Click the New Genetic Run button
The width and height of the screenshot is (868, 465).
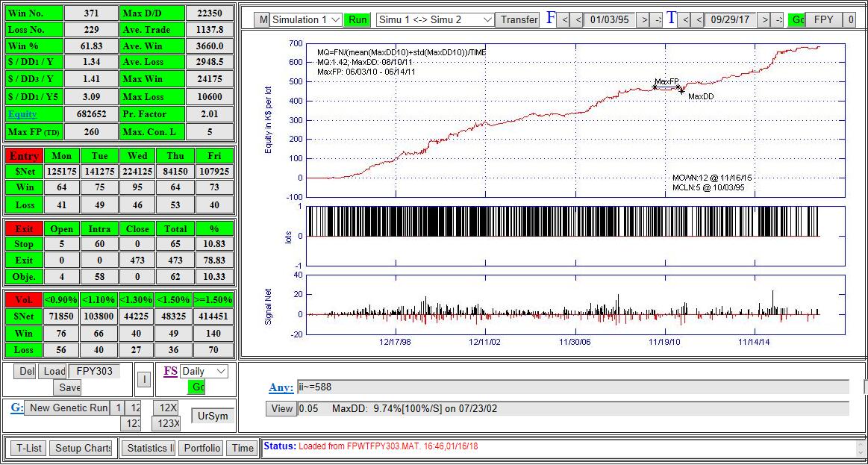(66, 408)
